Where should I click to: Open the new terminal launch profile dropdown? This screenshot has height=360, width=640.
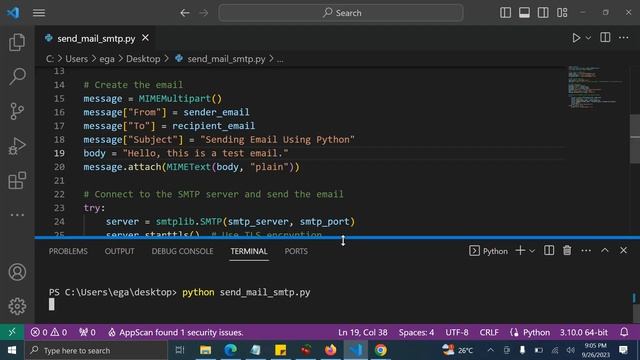tap(532, 251)
